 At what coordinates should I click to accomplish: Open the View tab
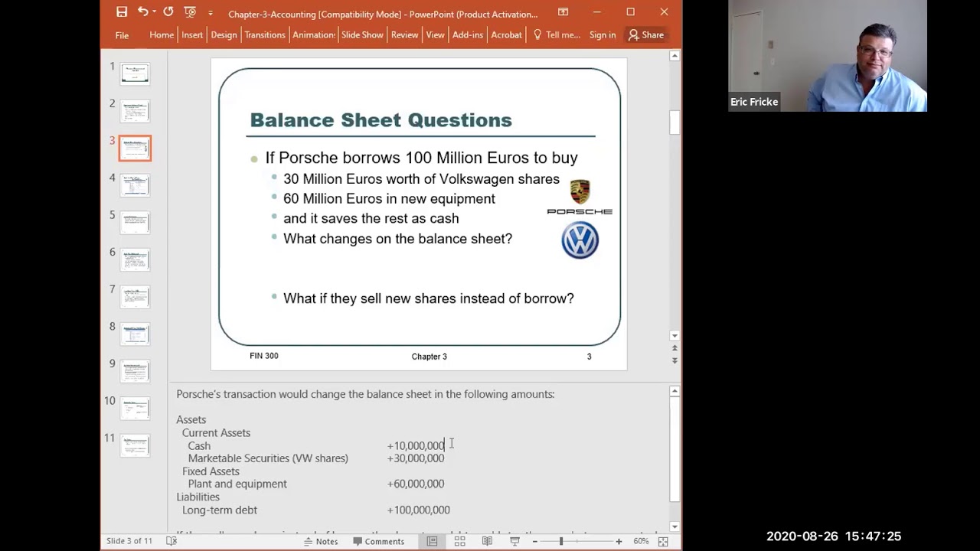[x=435, y=35]
